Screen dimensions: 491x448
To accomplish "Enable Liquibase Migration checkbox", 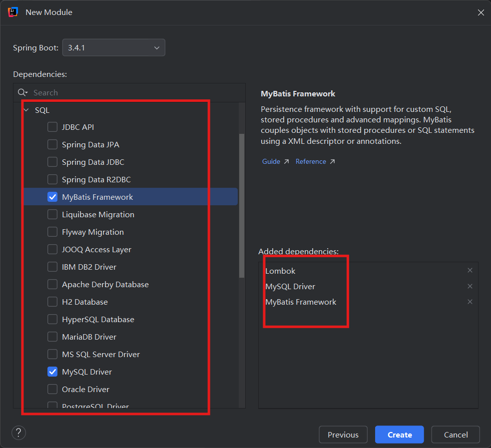I will tap(52, 214).
